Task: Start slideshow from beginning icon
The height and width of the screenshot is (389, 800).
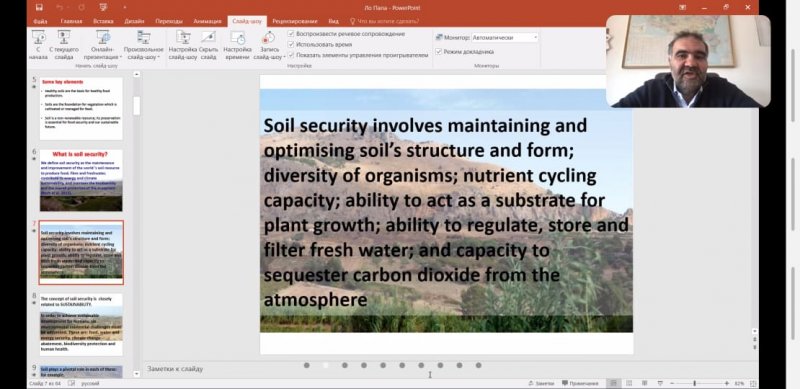Action: pos(38,38)
